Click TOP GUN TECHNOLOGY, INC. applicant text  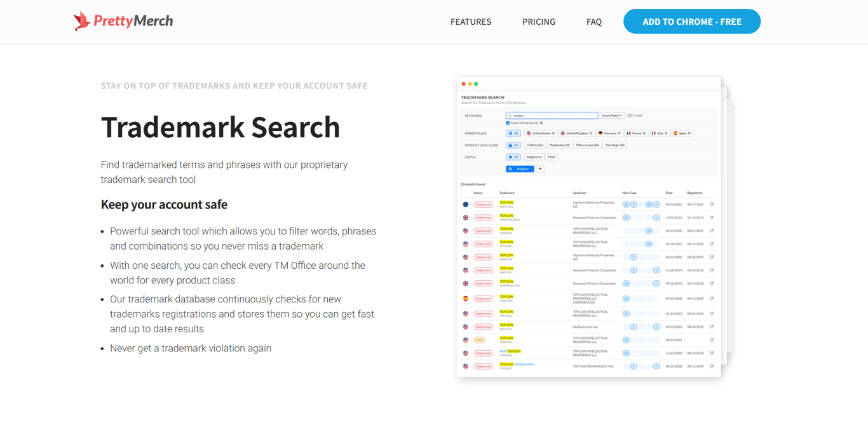pos(593,366)
